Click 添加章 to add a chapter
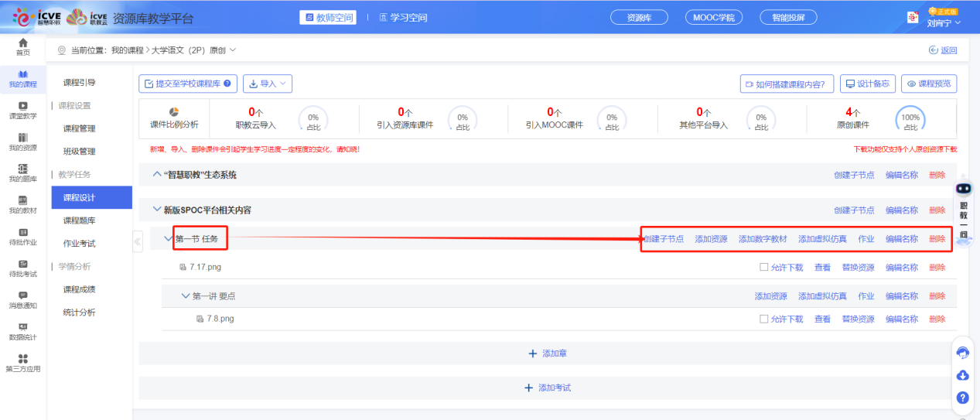980x420 pixels. pyautogui.click(x=548, y=353)
